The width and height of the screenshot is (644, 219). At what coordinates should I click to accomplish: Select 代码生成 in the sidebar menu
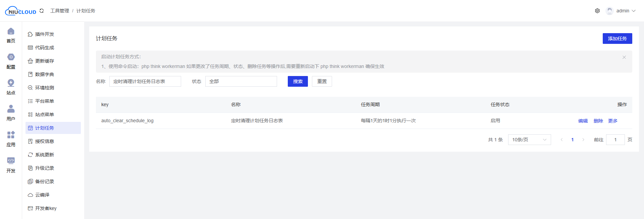pyautogui.click(x=45, y=48)
